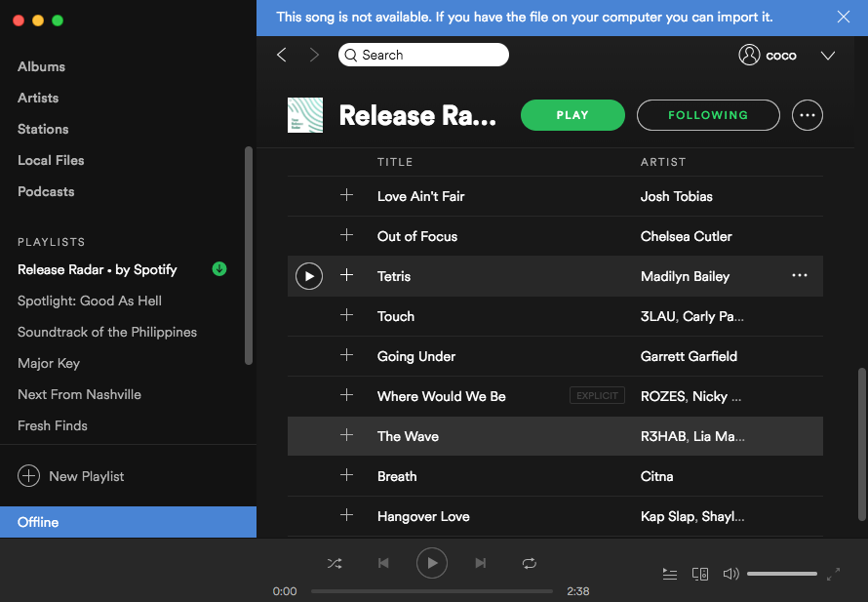
Task: Mute the volume speaker icon
Action: [x=730, y=575]
